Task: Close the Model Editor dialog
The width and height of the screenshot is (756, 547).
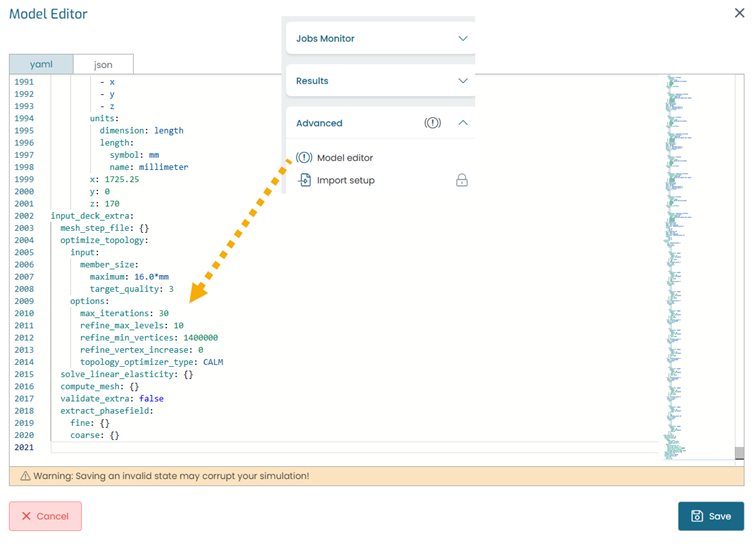Action: click(739, 13)
